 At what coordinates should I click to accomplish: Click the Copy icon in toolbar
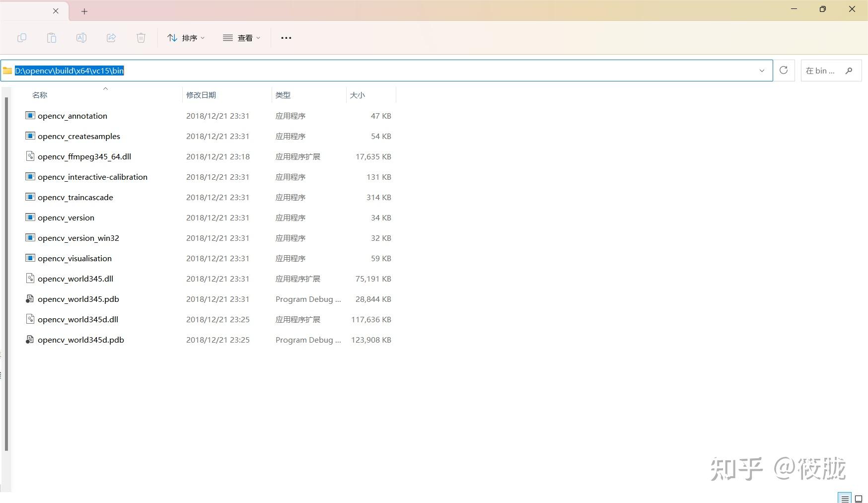[x=22, y=38]
